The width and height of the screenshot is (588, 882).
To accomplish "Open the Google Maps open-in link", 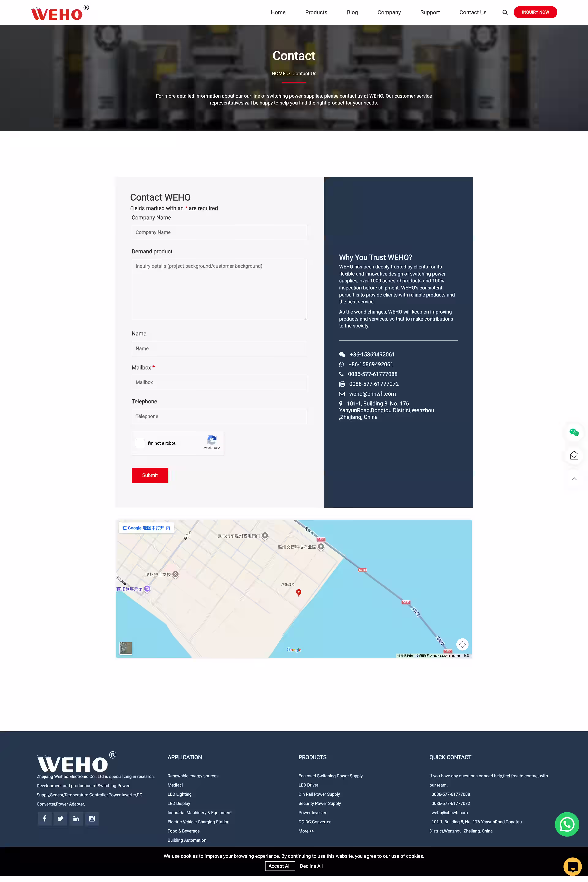I will (146, 528).
